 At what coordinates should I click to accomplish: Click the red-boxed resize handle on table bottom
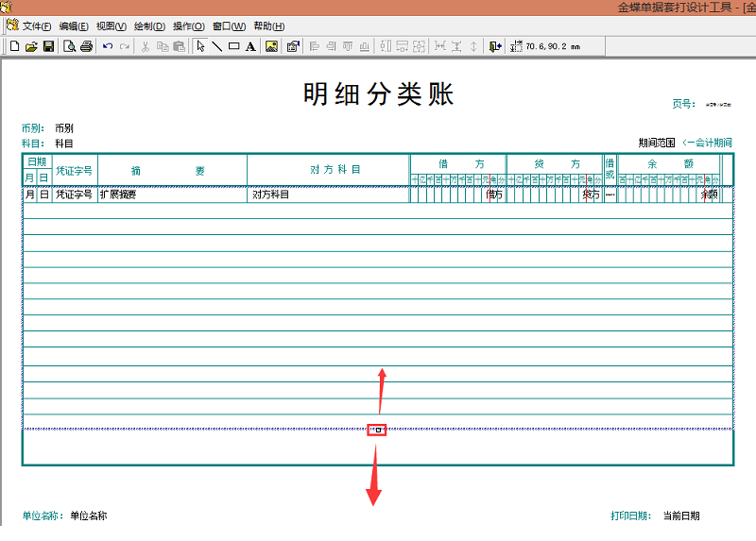click(377, 431)
